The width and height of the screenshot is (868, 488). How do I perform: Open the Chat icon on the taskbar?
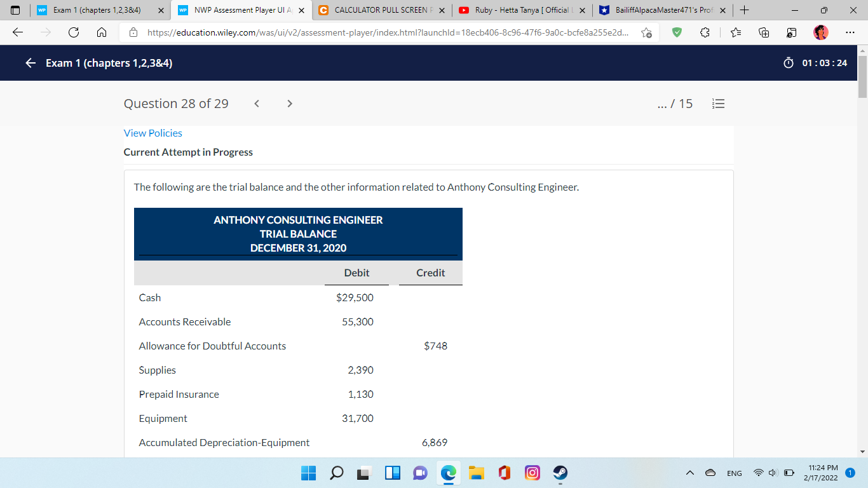[x=420, y=473]
